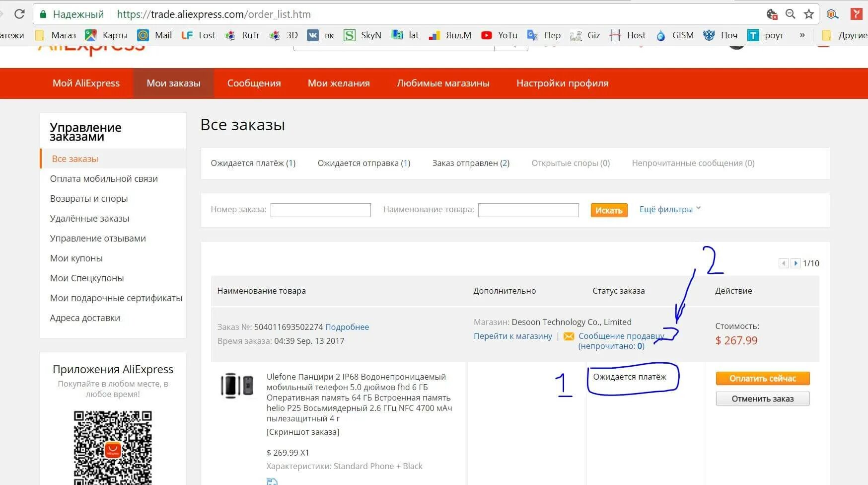Open the YoTu YouTube bookmark
The width and height of the screenshot is (868, 485).
tap(499, 35)
